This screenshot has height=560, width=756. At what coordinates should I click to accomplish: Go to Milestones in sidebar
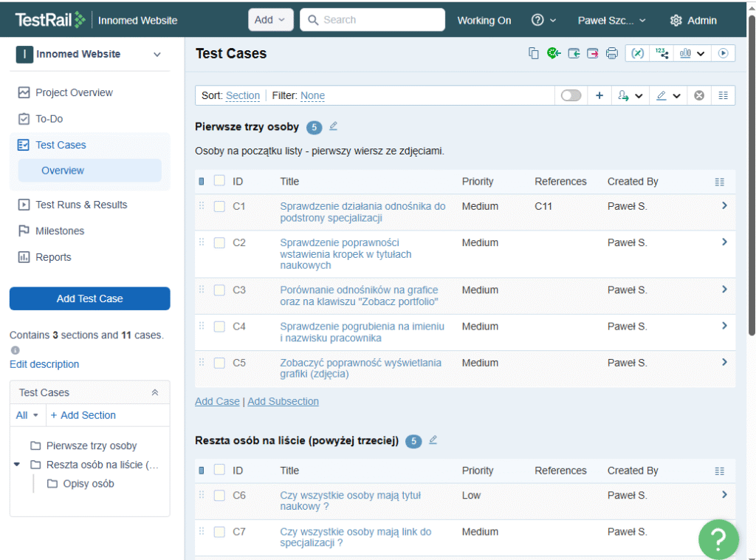tap(60, 231)
